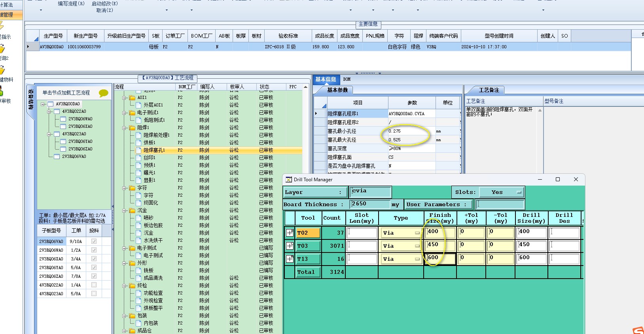Switch to the 基本信息 tab

tap(326, 79)
